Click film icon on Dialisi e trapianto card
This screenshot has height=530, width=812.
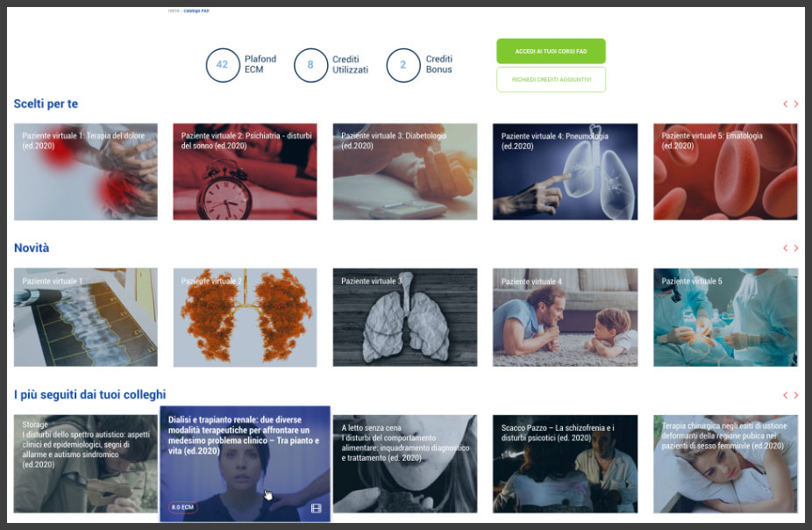pos(317,507)
